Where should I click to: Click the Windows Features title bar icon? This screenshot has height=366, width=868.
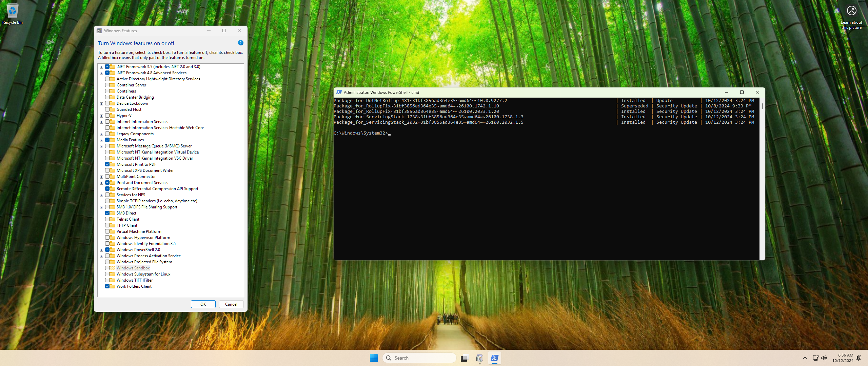pyautogui.click(x=99, y=31)
